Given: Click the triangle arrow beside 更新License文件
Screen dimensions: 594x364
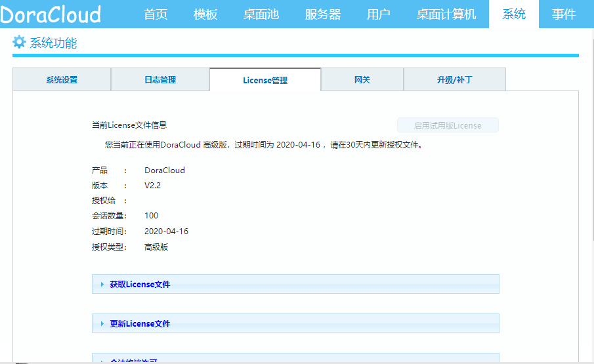Looking at the screenshot, I should pyautogui.click(x=102, y=323).
